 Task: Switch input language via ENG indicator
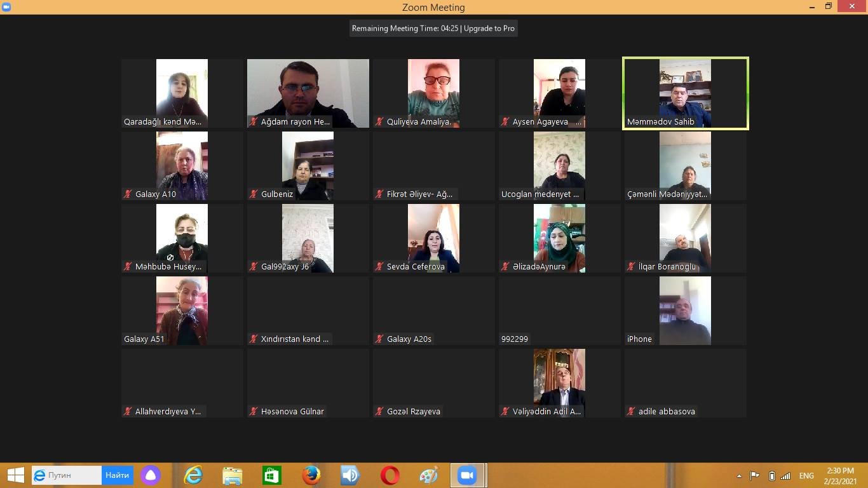(x=806, y=476)
